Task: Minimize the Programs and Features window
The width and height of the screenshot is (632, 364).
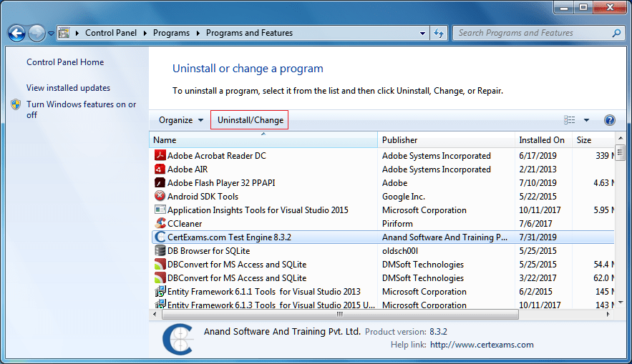Action: pos(564,7)
